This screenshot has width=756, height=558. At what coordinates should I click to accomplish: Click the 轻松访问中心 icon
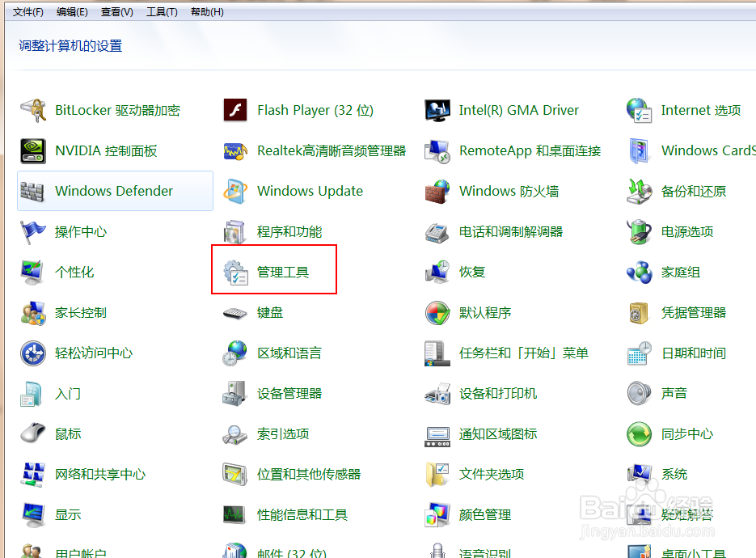click(x=33, y=353)
